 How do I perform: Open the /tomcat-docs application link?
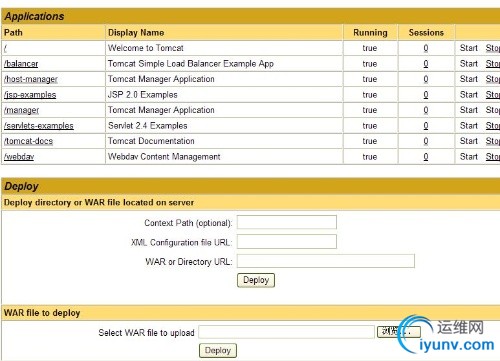(x=28, y=141)
